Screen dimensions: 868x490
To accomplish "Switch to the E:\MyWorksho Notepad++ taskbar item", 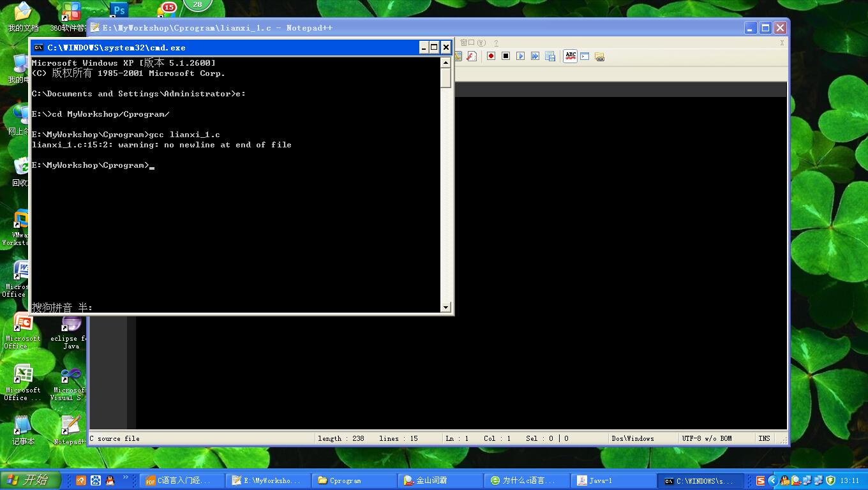I will point(269,480).
